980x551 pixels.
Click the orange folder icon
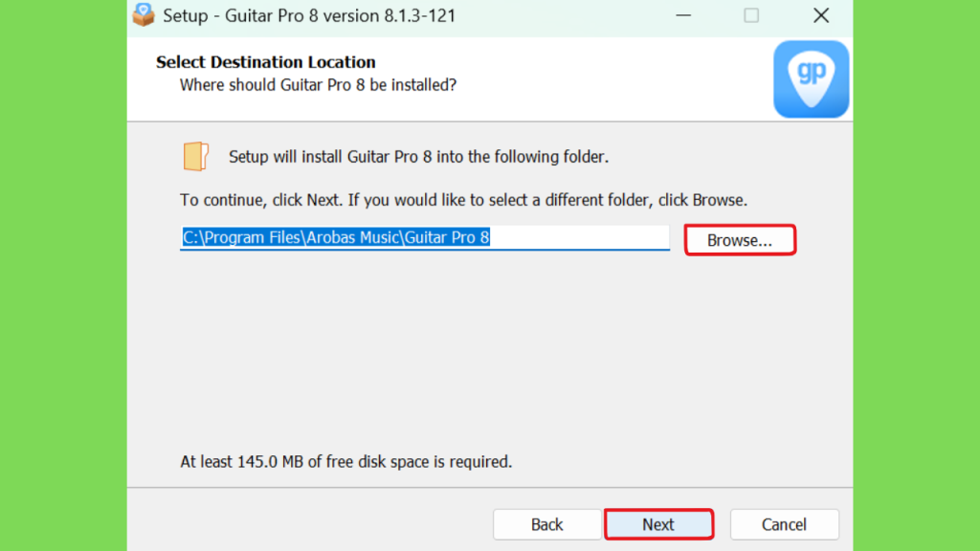tap(195, 156)
